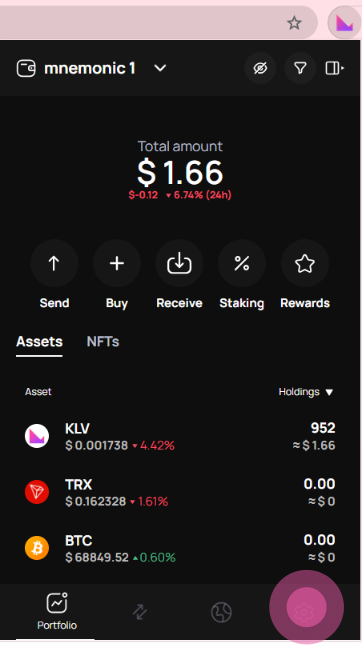
Task: Toggle hide balance eye icon
Action: 260,68
